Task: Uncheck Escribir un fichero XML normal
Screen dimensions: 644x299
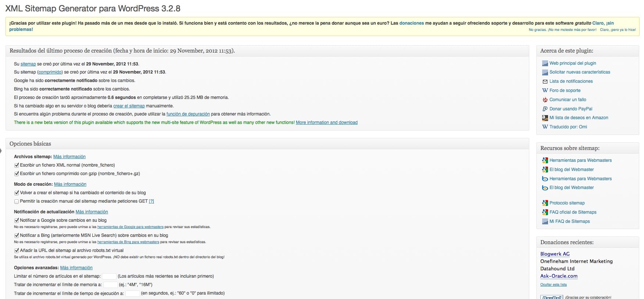Action: (x=17, y=165)
